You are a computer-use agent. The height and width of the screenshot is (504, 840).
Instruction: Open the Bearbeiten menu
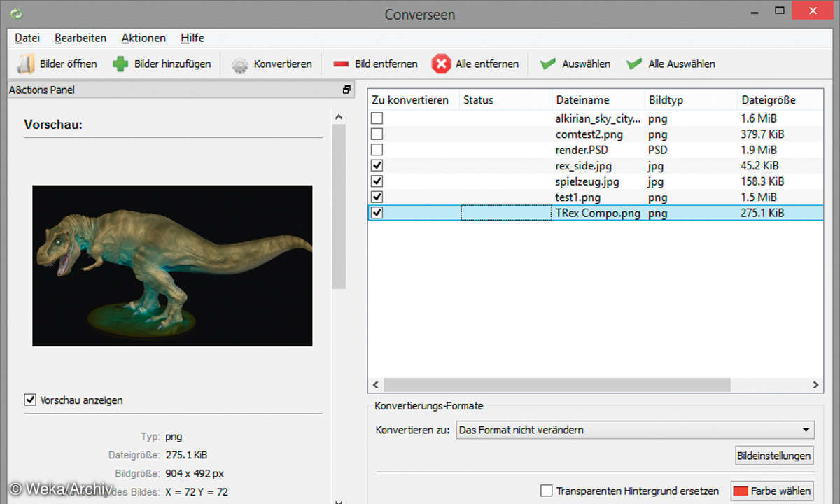coord(80,38)
